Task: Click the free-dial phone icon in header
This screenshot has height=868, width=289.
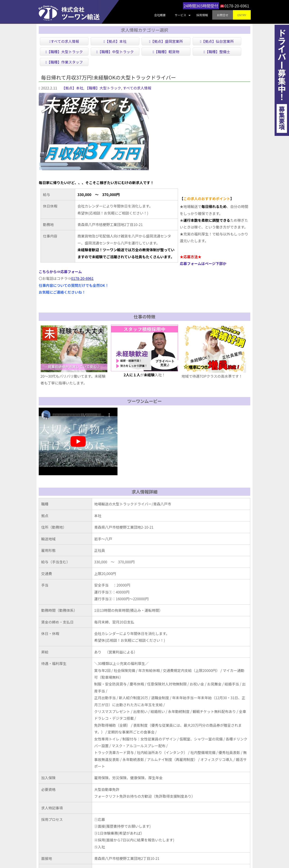Action: tap(222, 6)
